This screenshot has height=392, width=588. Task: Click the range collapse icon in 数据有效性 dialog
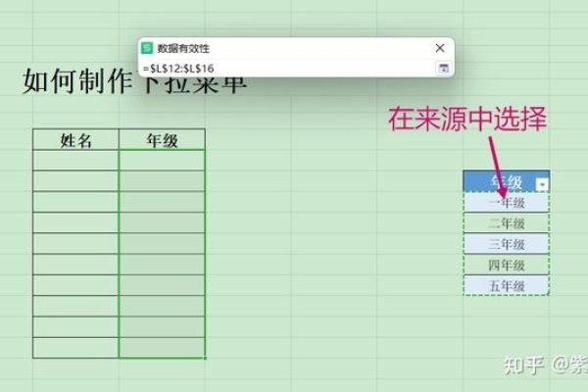(443, 69)
